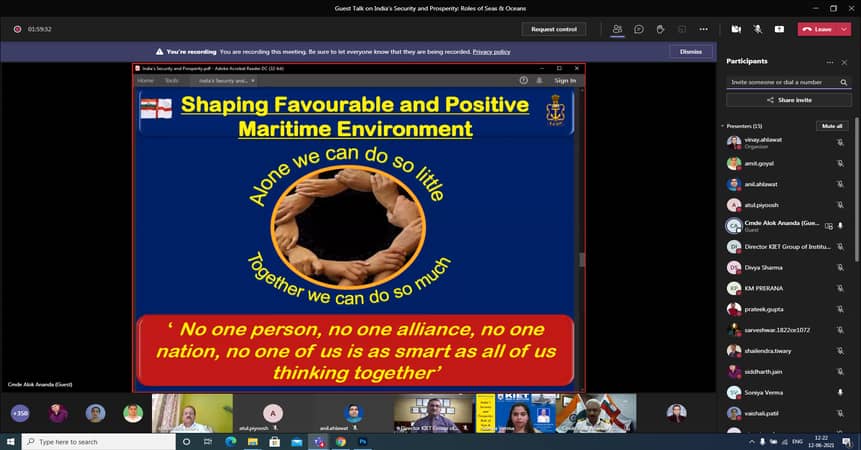Raise hand in the meeting
The image size is (861, 450).
[660, 29]
